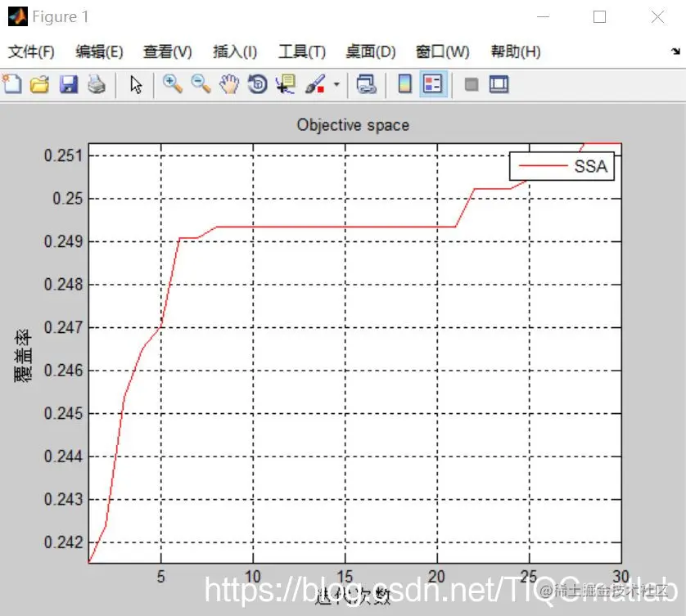Toggle Zoom In mode

click(174, 83)
